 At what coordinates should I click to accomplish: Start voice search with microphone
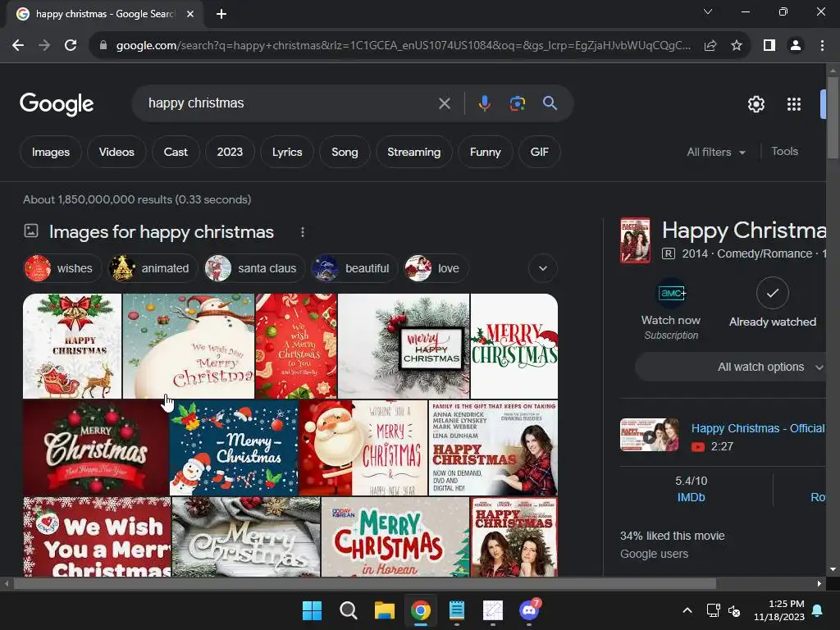[484, 103]
